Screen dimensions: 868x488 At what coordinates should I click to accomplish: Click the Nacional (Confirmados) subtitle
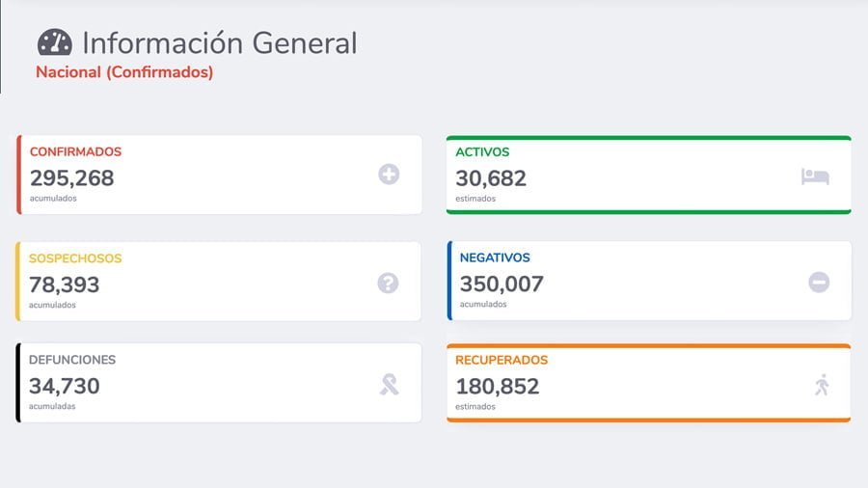point(124,72)
